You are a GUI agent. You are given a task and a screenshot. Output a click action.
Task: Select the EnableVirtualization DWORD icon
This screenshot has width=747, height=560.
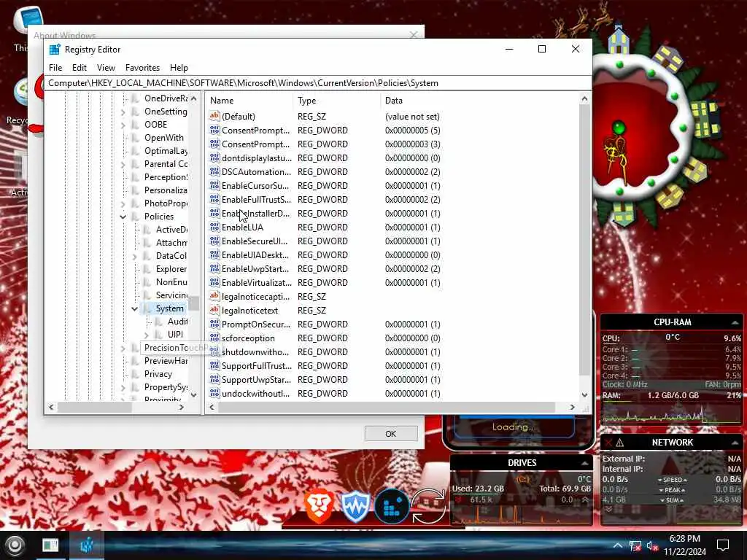tap(214, 282)
